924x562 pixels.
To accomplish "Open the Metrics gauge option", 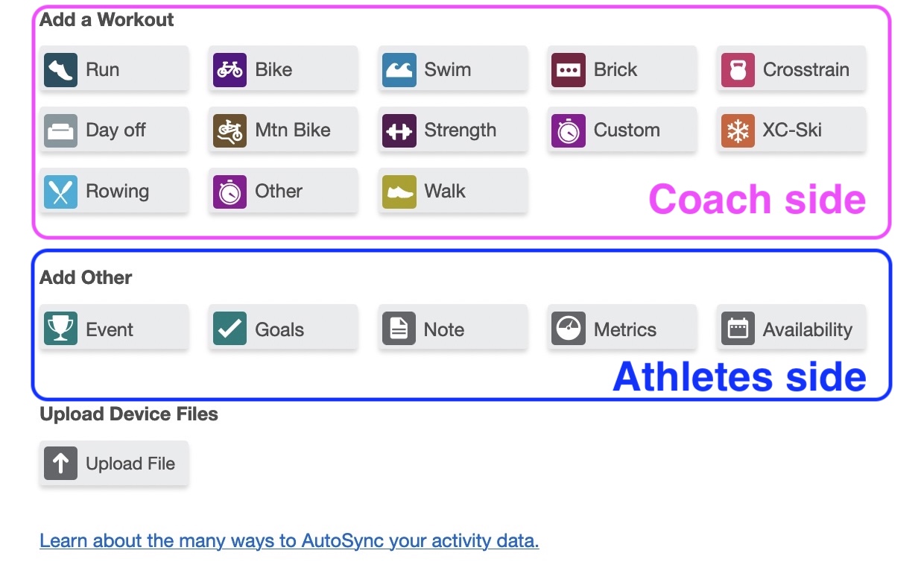I will tap(569, 329).
